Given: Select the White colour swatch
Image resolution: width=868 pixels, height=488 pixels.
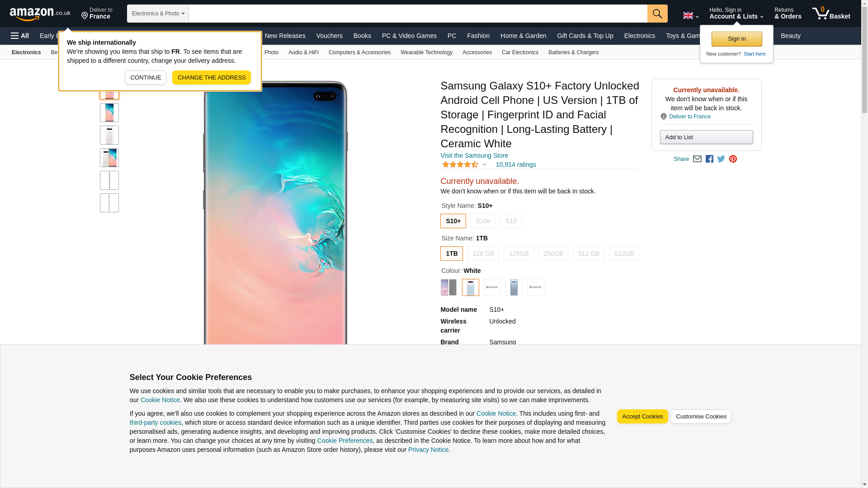Looking at the screenshot, I should point(471,287).
